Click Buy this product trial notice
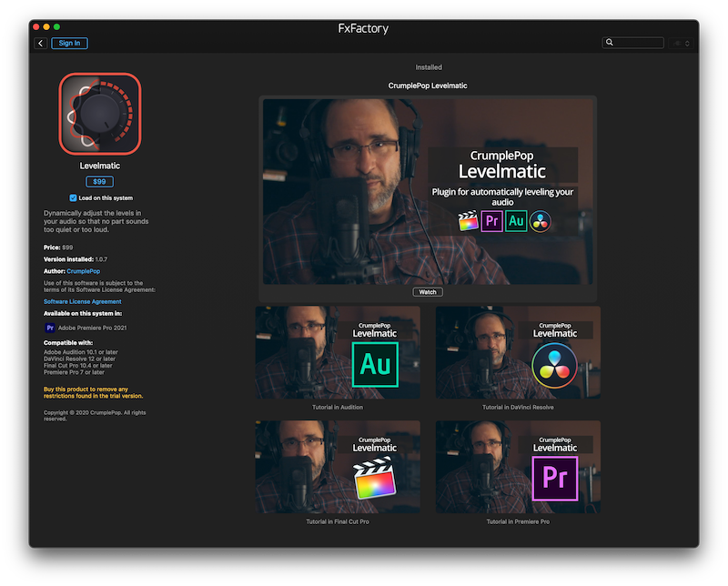The height and width of the screenshot is (586, 728). (94, 392)
